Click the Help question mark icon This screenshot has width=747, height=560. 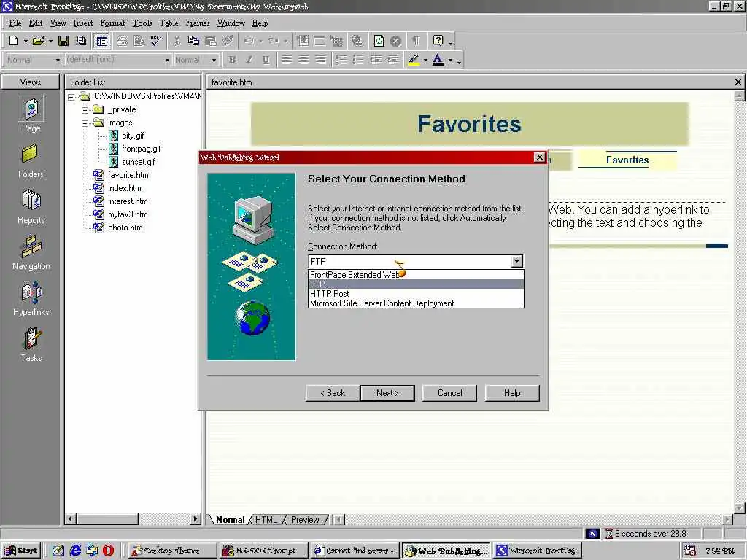(x=438, y=41)
